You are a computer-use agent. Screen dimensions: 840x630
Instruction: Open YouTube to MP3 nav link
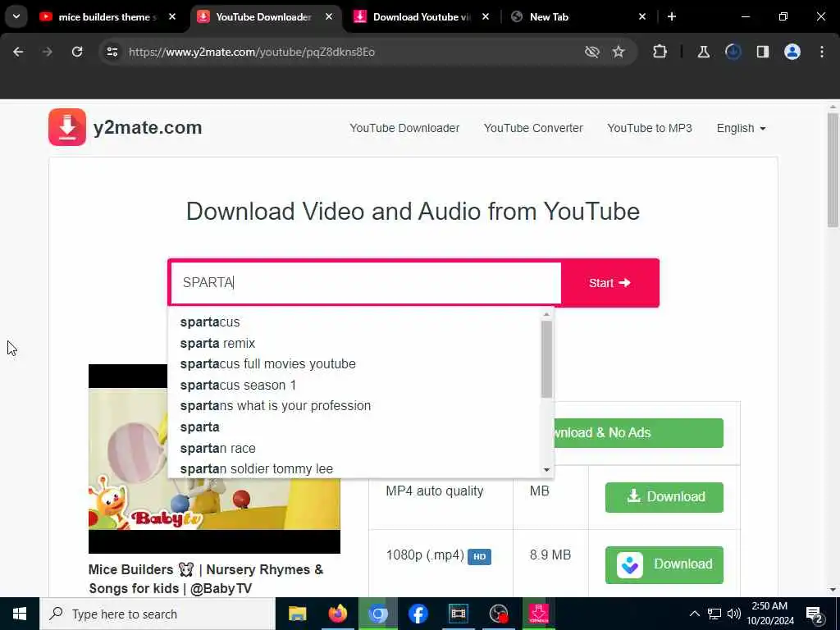tap(650, 128)
